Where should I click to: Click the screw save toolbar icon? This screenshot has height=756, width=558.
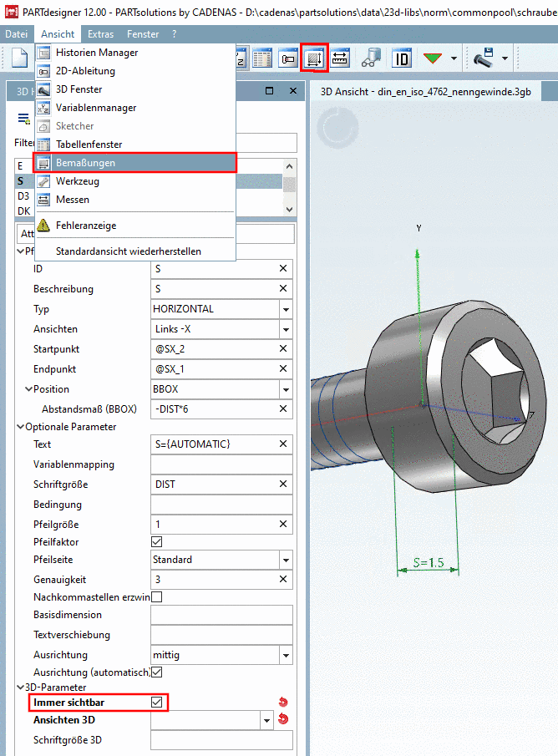coord(484,58)
